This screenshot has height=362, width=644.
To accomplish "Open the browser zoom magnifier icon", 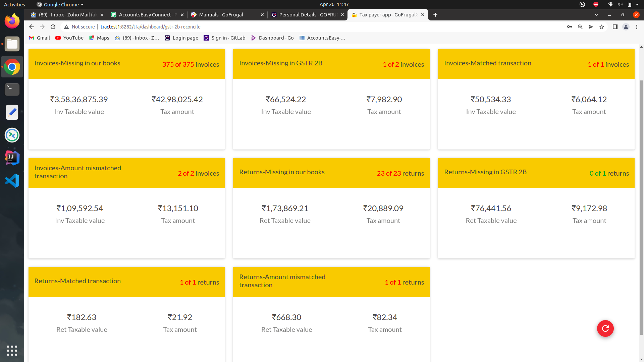I will 580,27.
